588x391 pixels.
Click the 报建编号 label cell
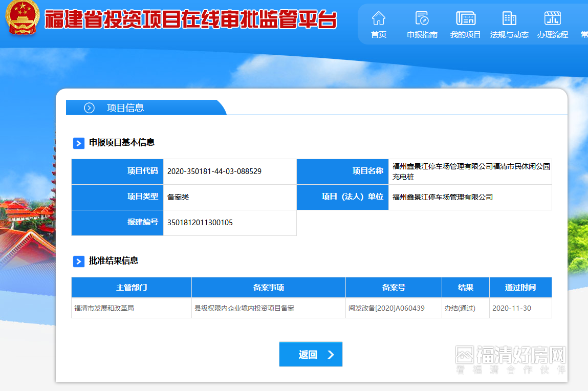point(117,222)
